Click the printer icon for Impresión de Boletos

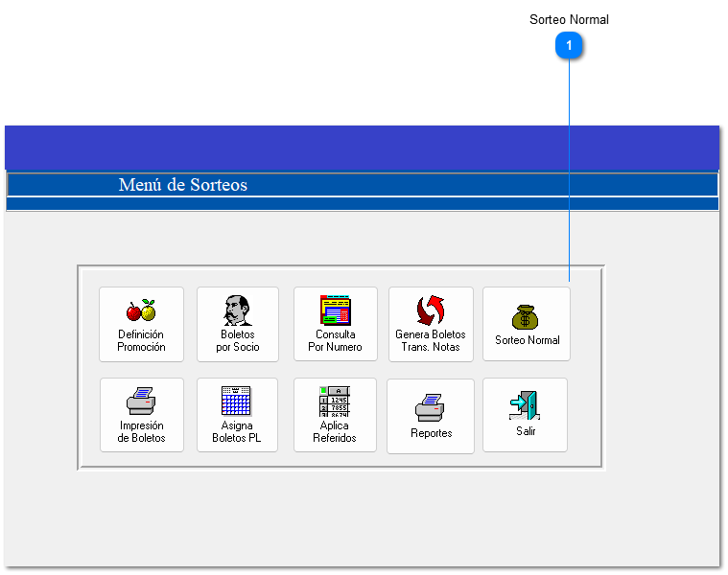141,401
